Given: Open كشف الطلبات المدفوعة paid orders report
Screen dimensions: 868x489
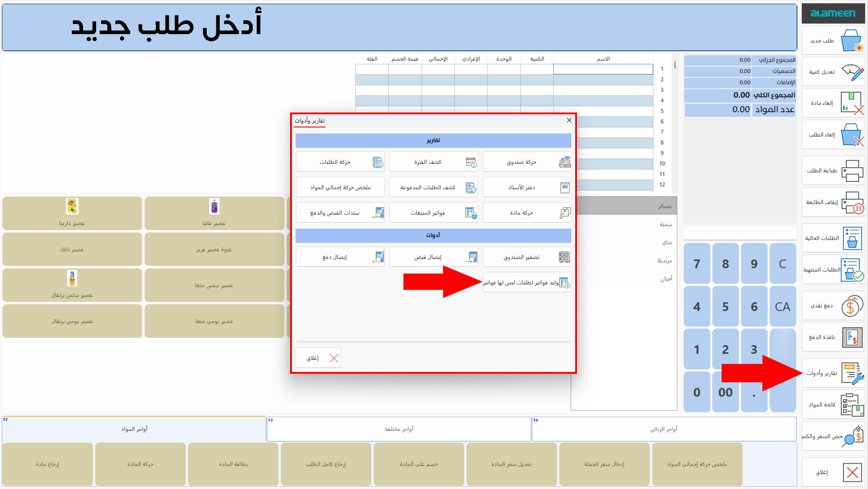Looking at the screenshot, I should coord(433,187).
